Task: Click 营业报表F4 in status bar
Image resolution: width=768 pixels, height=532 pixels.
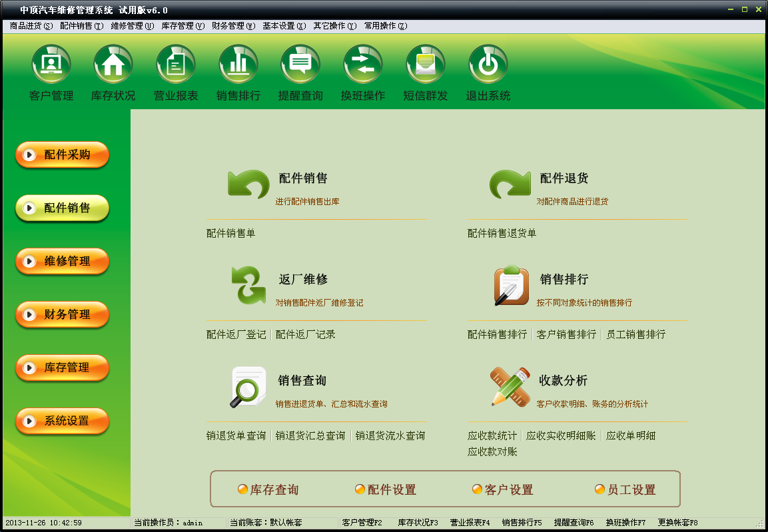Action: click(x=470, y=523)
